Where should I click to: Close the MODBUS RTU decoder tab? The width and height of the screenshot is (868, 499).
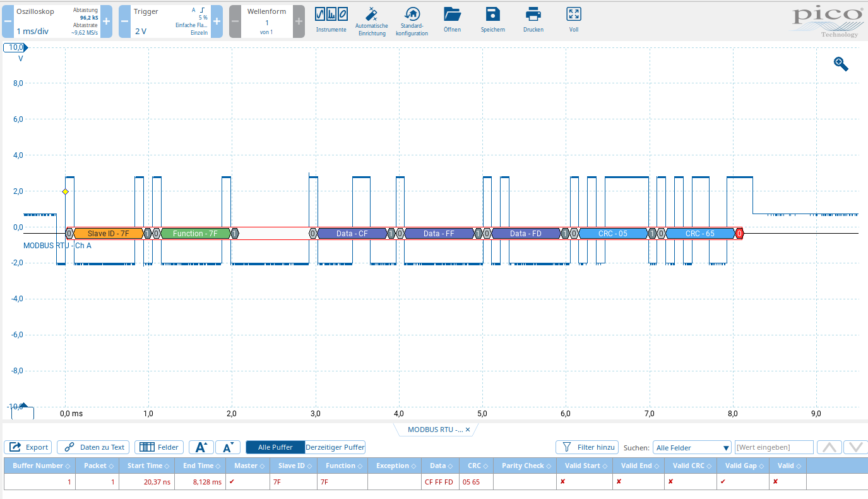(468, 430)
